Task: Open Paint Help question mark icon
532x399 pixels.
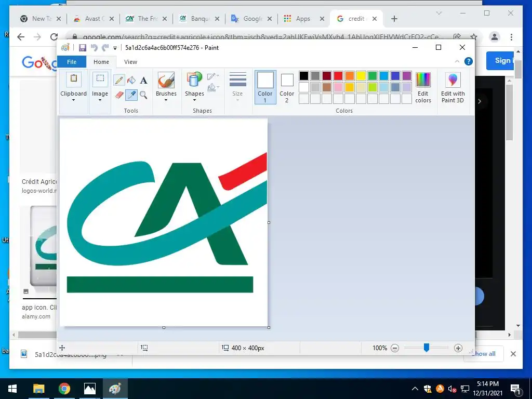Action: tap(469, 61)
